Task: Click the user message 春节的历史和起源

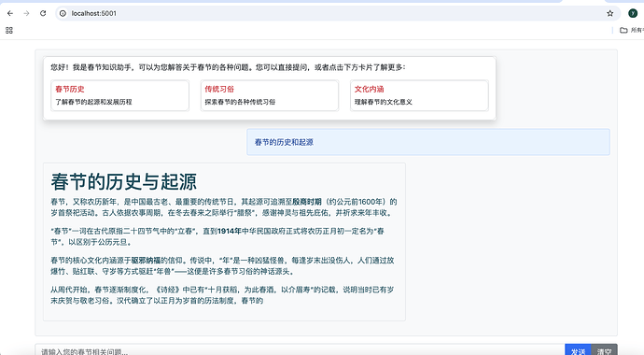Action: pyautogui.click(x=428, y=142)
